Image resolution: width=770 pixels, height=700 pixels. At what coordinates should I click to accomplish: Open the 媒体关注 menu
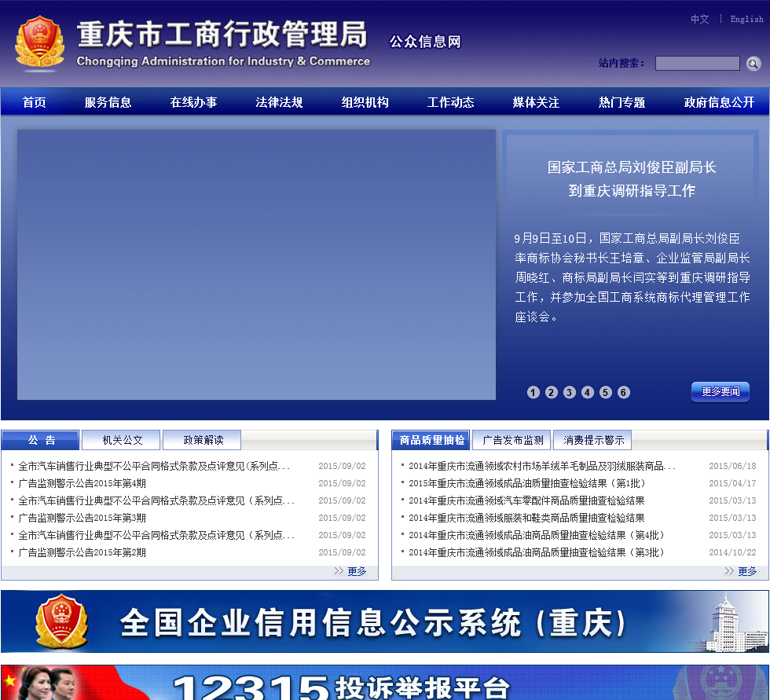pyautogui.click(x=536, y=102)
